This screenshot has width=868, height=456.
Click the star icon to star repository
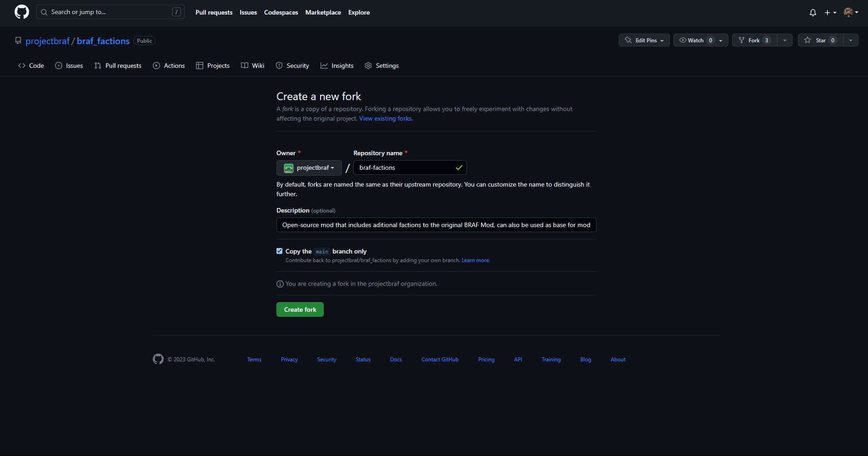(808, 40)
